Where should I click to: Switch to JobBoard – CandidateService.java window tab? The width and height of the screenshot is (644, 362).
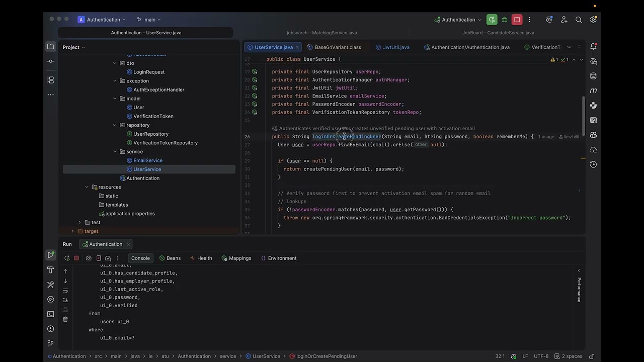point(498,33)
